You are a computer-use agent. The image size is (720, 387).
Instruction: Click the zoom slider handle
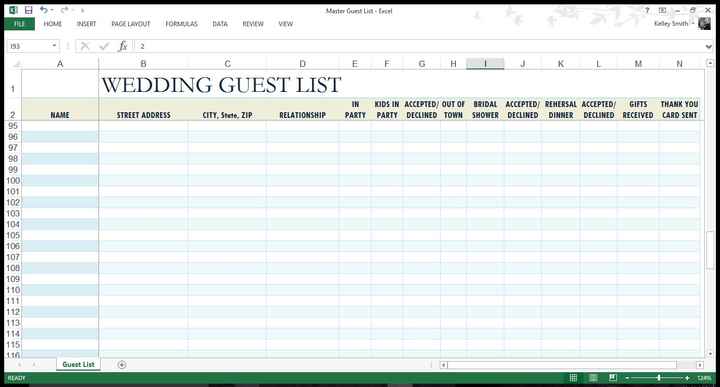(659, 378)
